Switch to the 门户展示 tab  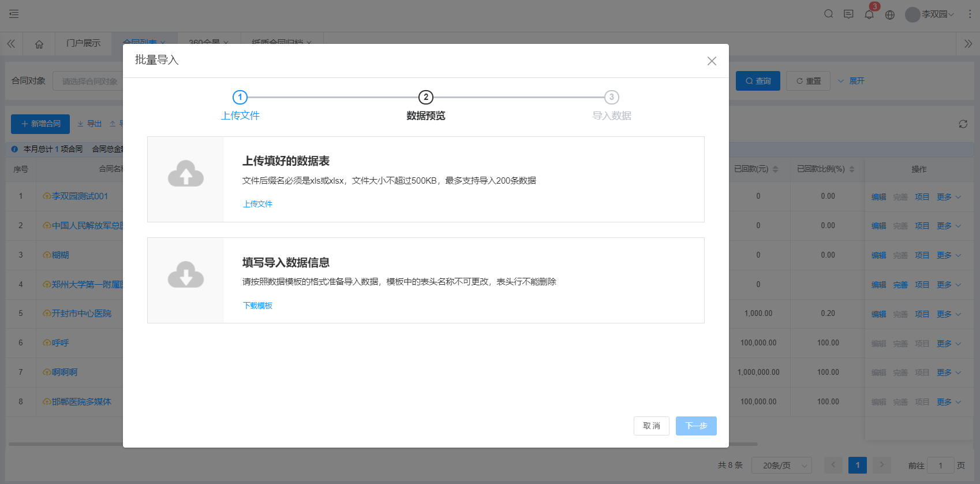(x=83, y=43)
